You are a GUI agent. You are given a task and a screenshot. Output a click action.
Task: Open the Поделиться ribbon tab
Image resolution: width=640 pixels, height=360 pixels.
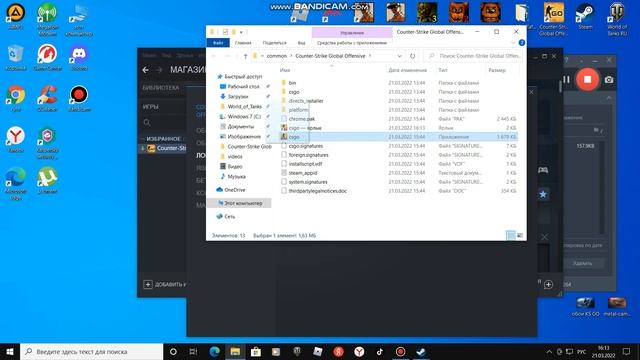(274, 43)
